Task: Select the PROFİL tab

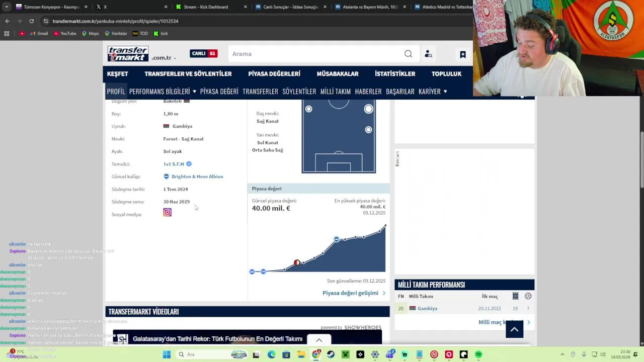Action: (116, 91)
